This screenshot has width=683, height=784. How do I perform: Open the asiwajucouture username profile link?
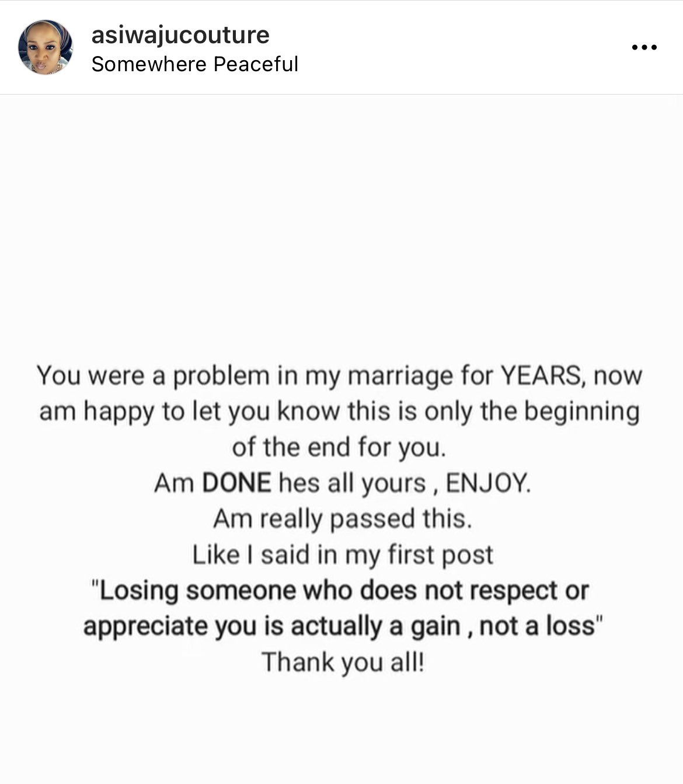tap(180, 35)
